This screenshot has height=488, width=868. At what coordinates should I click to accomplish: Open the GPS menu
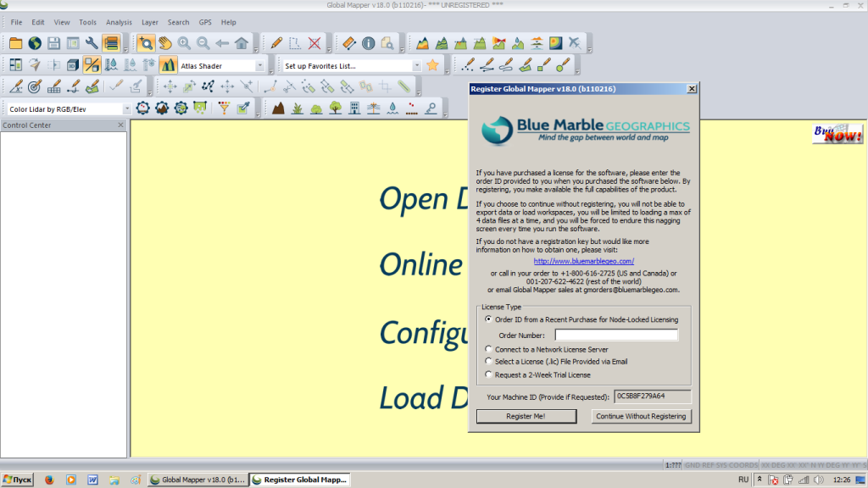pos(205,22)
